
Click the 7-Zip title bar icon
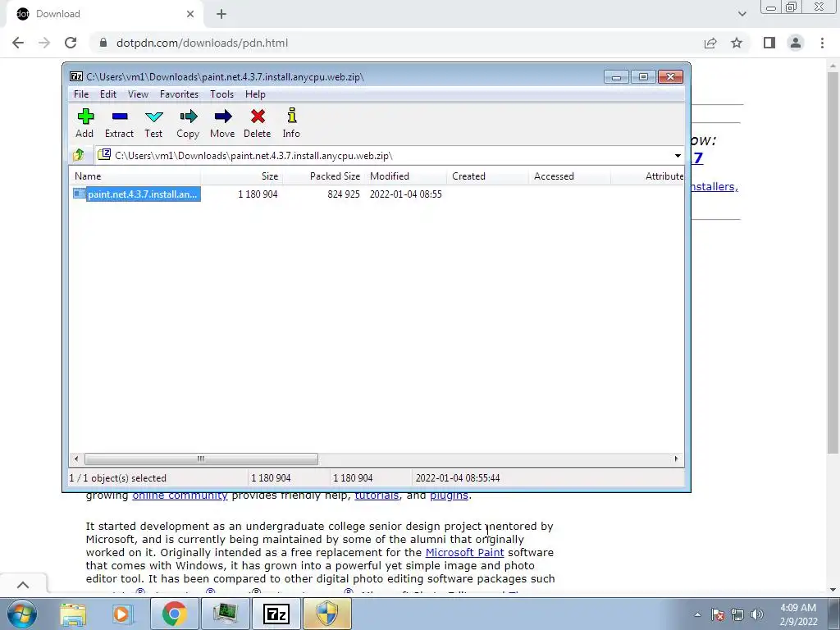point(76,76)
